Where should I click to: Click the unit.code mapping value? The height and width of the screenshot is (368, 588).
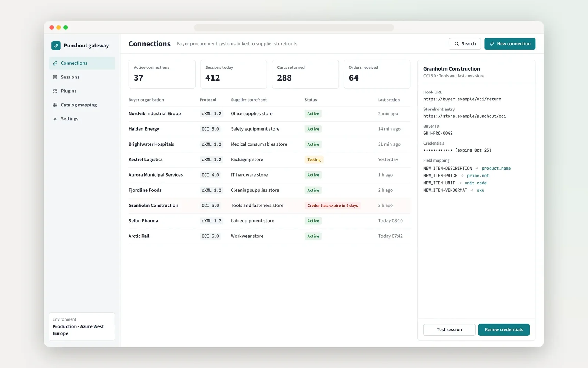[476, 183]
